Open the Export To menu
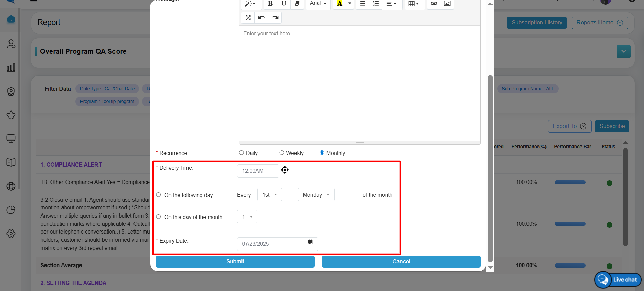The width and height of the screenshot is (644, 291). [569, 126]
